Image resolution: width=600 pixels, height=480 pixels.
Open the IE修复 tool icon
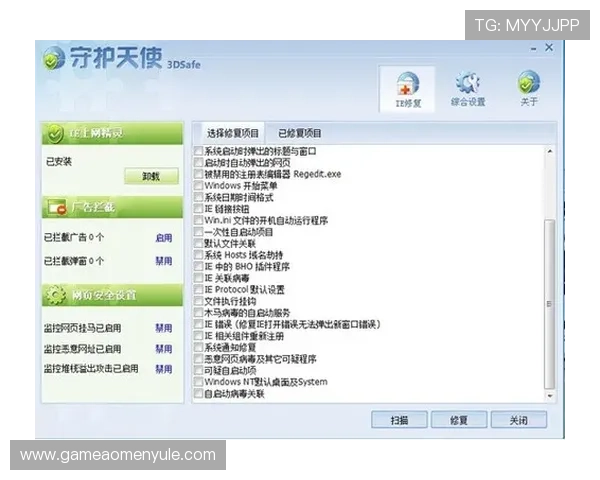[407, 90]
